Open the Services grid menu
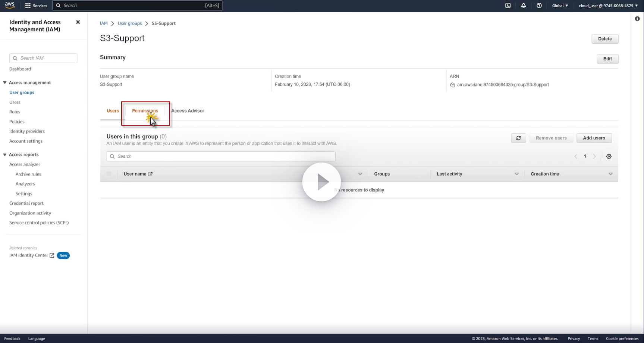 36,6
